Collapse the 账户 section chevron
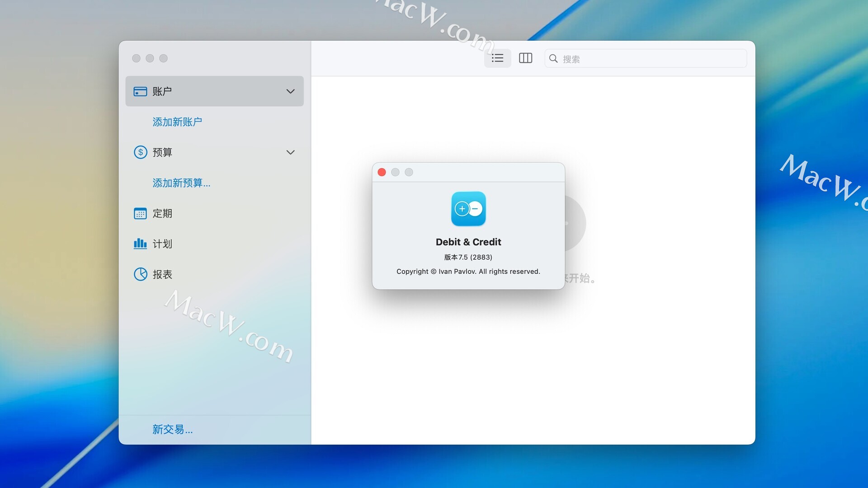 tap(290, 91)
